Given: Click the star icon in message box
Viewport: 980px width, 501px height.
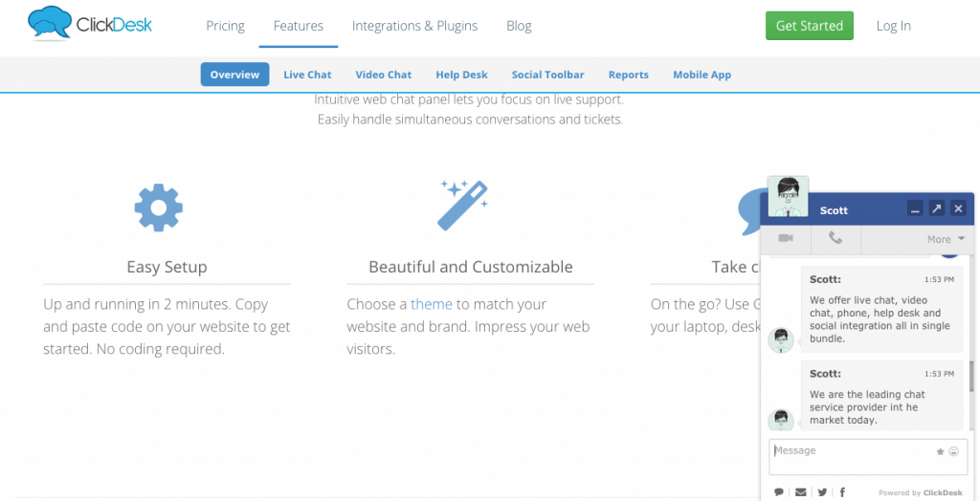Looking at the screenshot, I should click(941, 451).
